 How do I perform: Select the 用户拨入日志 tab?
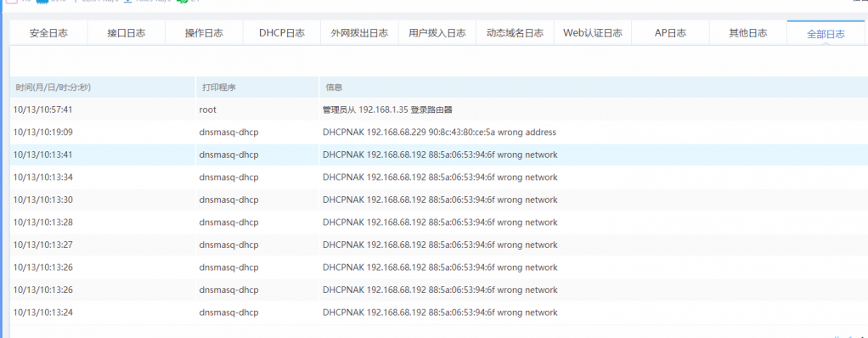pyautogui.click(x=437, y=33)
